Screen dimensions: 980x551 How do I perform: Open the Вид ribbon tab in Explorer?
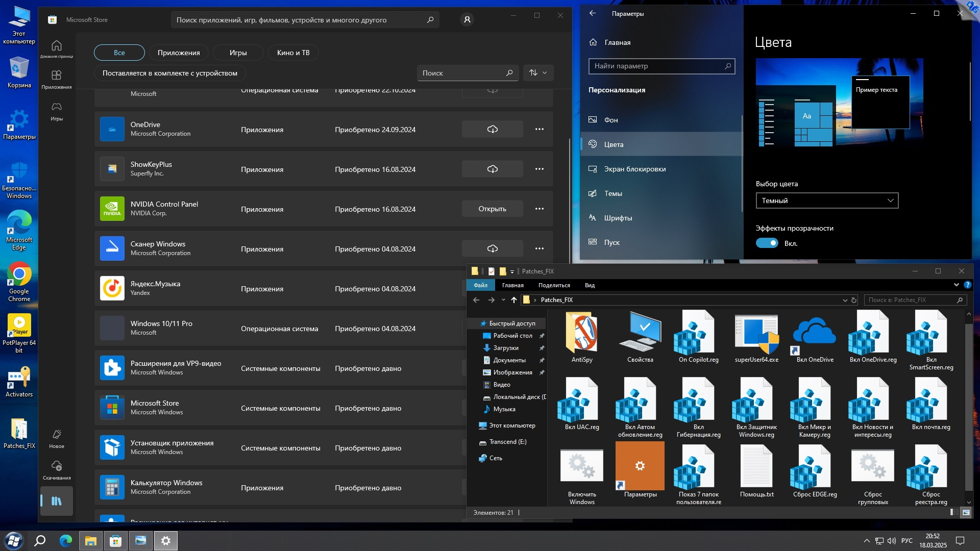[590, 285]
